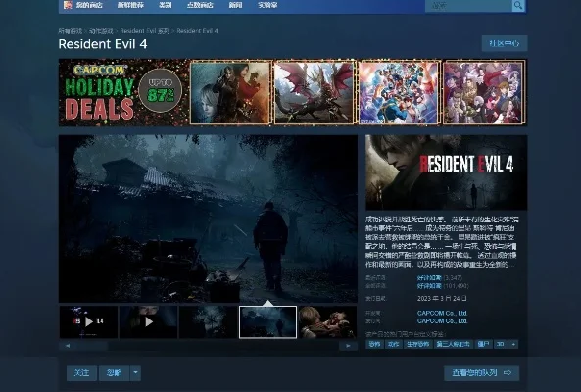
Task: Select the highlighted village path screenshot thumbnail
Action: coord(267,322)
